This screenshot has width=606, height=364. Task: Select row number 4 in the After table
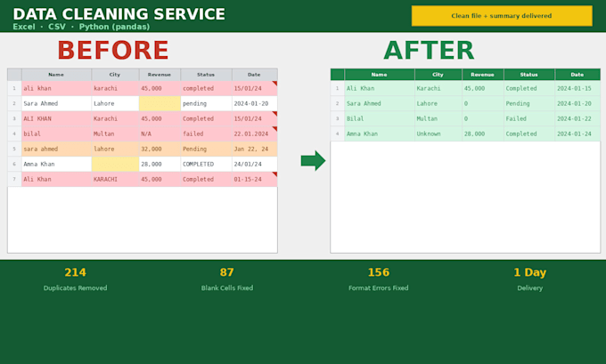pos(338,134)
